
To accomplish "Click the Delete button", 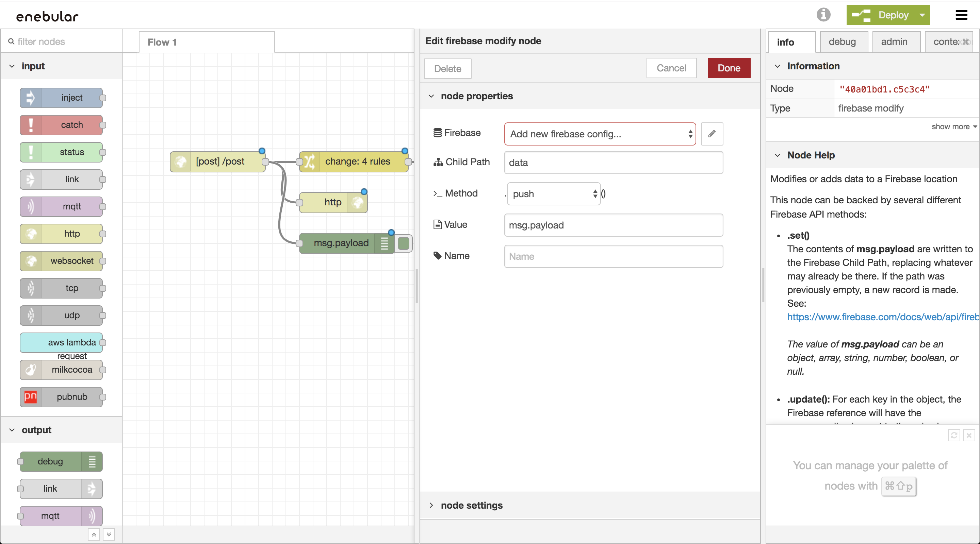I will point(447,68).
